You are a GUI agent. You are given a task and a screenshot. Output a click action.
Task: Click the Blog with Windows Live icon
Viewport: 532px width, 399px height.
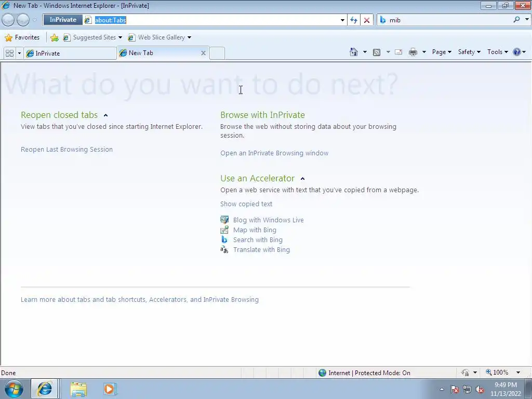click(224, 220)
